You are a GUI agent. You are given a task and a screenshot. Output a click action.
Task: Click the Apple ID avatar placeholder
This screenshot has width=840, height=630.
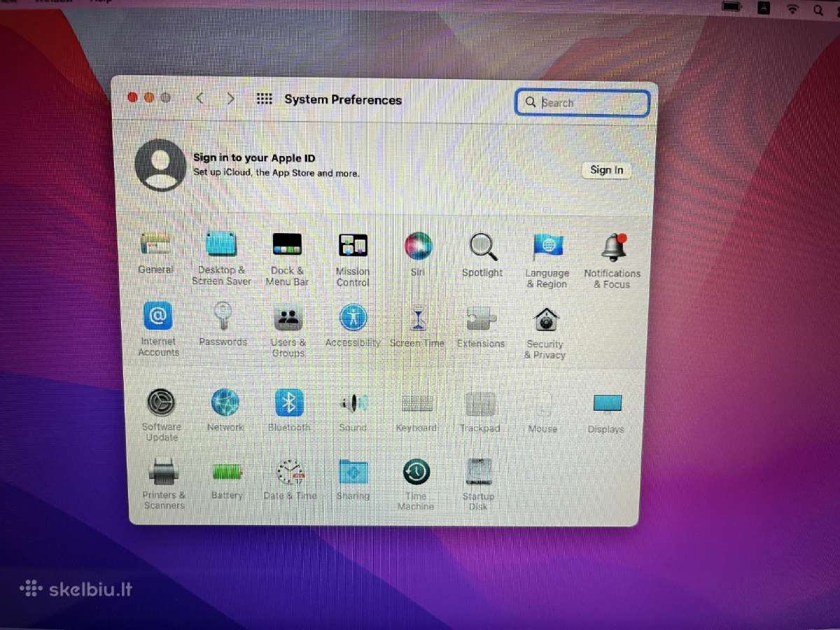click(x=160, y=165)
